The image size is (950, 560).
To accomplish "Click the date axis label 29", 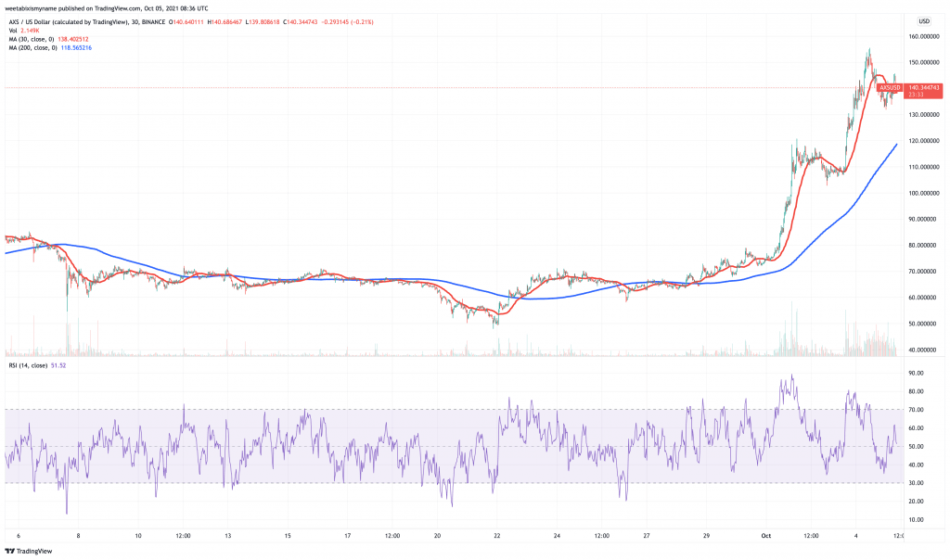I will [x=706, y=536].
